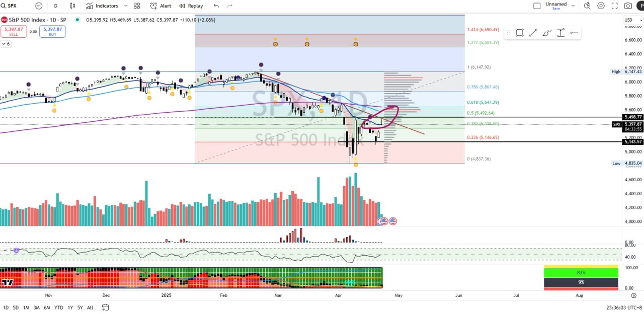
Task: Switch range to 1D
Action: coord(6,307)
